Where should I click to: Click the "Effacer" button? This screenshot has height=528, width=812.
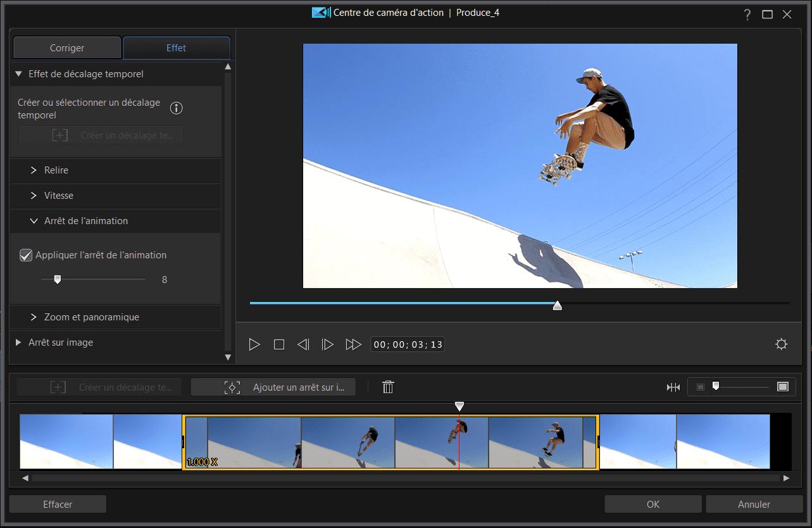coord(57,504)
